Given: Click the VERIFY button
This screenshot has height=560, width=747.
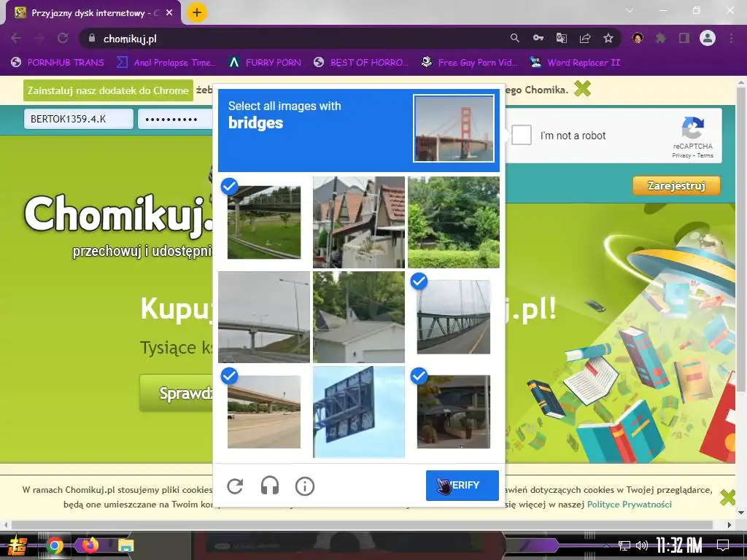Looking at the screenshot, I should pyautogui.click(x=462, y=485).
